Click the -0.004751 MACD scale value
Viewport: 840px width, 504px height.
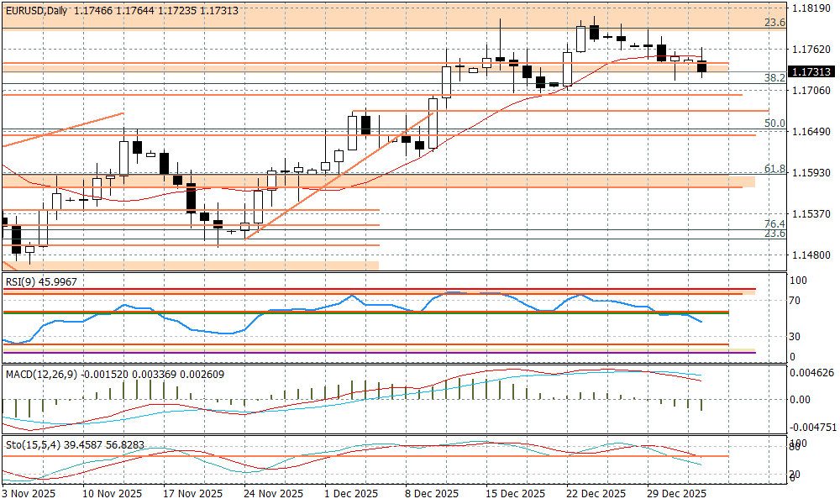(814, 427)
